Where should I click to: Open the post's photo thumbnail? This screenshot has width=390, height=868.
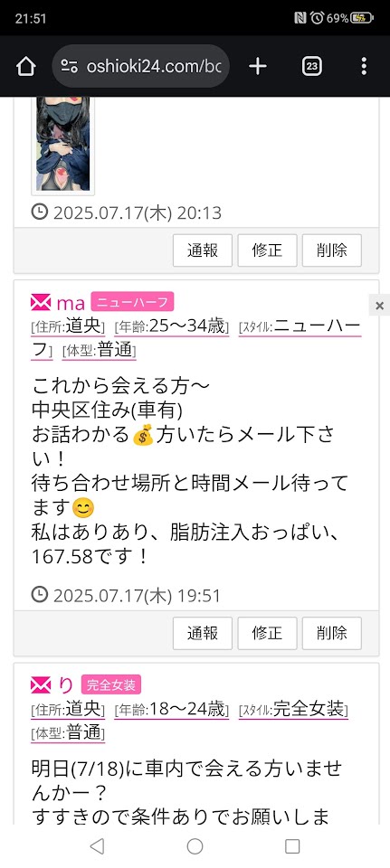tap(63, 146)
